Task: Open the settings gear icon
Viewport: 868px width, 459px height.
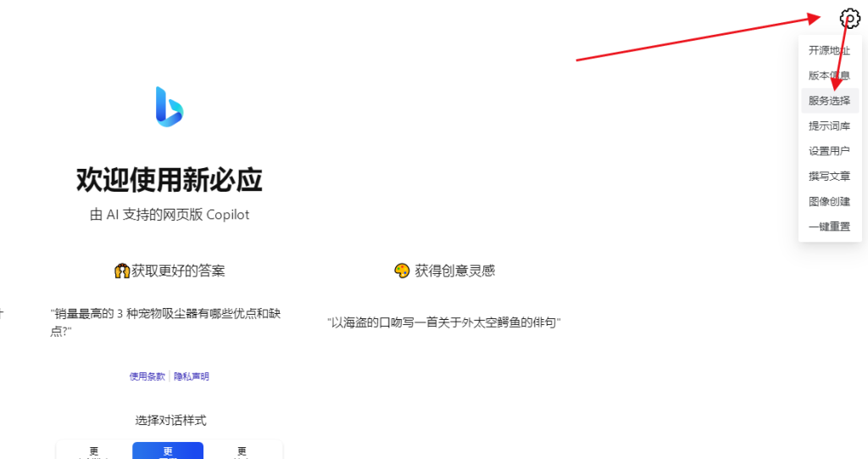Action: point(849,19)
